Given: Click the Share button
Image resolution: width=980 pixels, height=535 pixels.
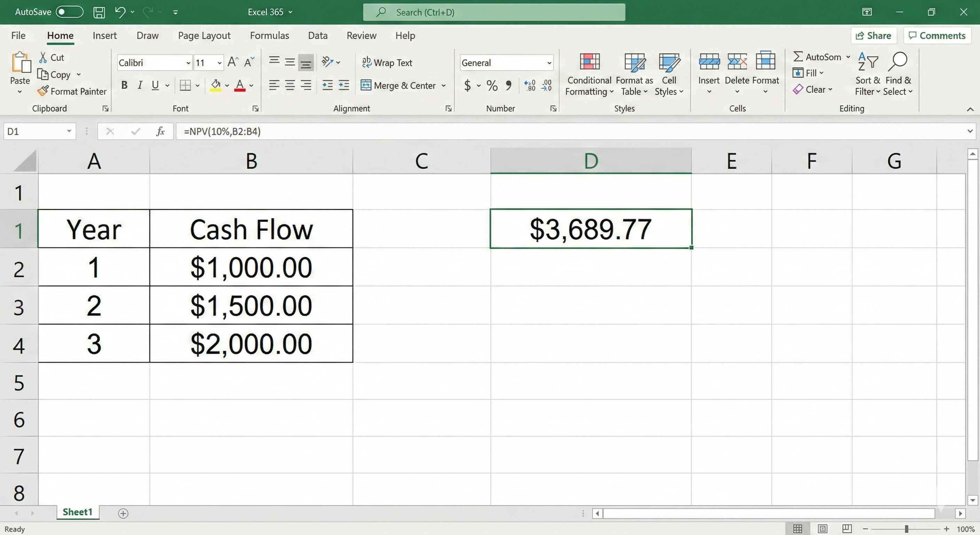Looking at the screenshot, I should click(873, 36).
